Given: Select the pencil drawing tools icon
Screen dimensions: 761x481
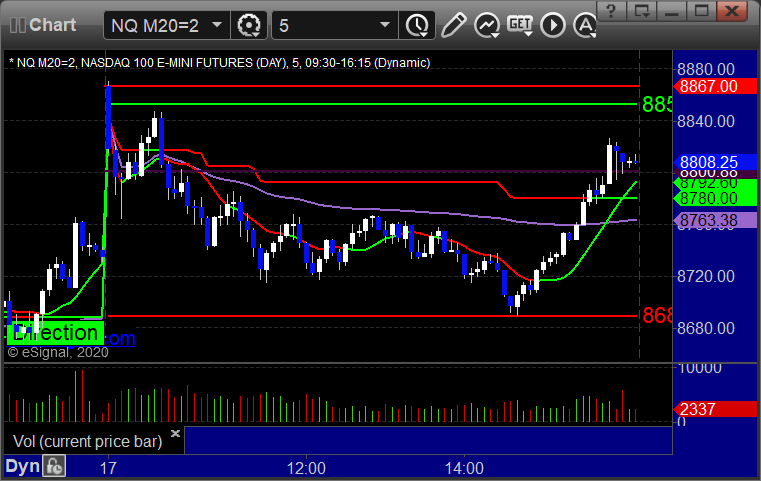Looking at the screenshot, I should pyautogui.click(x=453, y=25).
